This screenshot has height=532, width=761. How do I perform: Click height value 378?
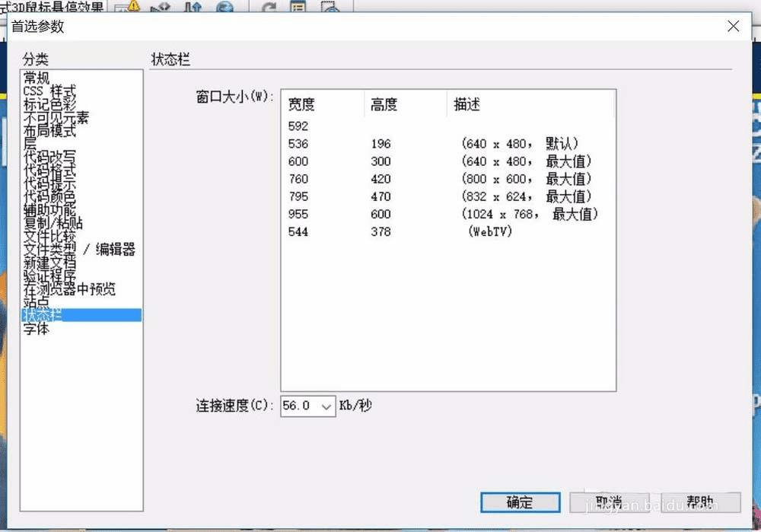point(381,231)
